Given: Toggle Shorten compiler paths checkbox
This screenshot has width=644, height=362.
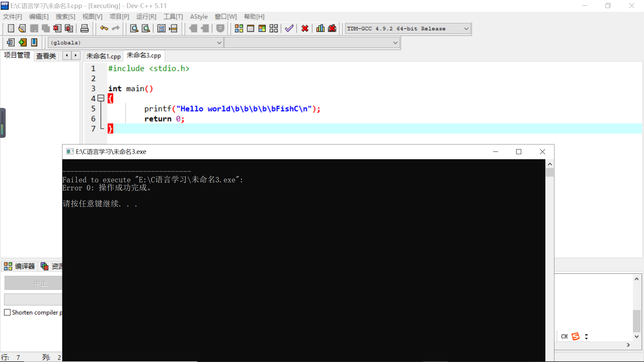Looking at the screenshot, I should pyautogui.click(x=7, y=312).
